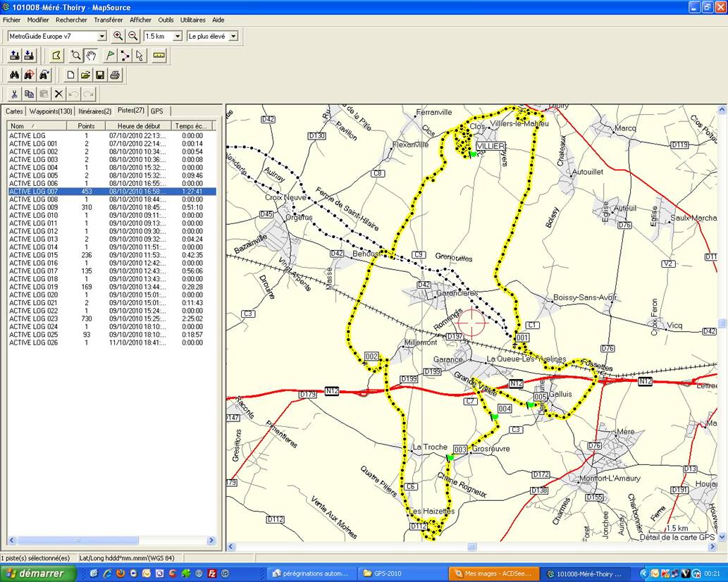Viewport: 728px width, 582px height.
Task: Select ACTIVE LOG 019 track row
Action: [112, 287]
